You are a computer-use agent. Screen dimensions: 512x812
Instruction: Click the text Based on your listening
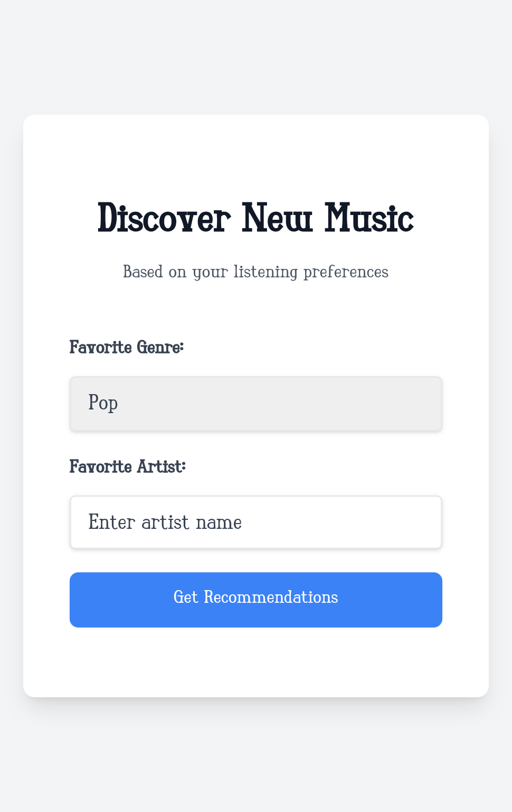(211, 272)
